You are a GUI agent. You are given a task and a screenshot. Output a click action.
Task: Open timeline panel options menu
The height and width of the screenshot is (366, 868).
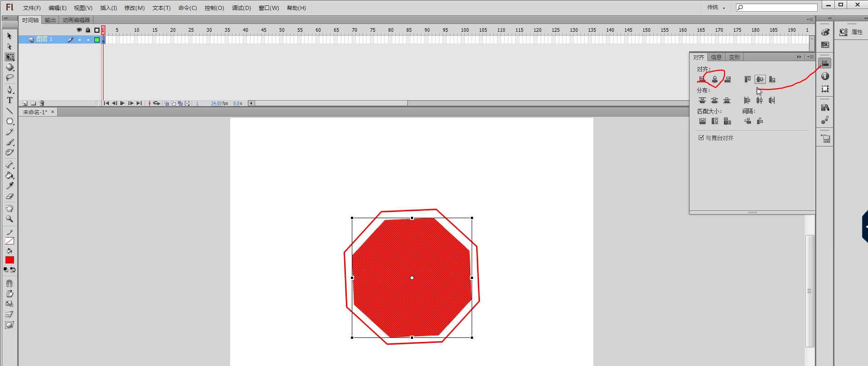pos(810,20)
